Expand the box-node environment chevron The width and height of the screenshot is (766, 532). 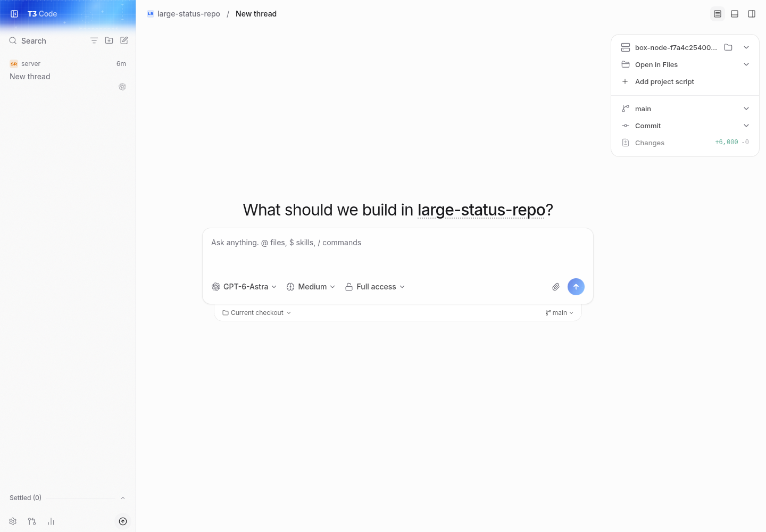click(746, 47)
